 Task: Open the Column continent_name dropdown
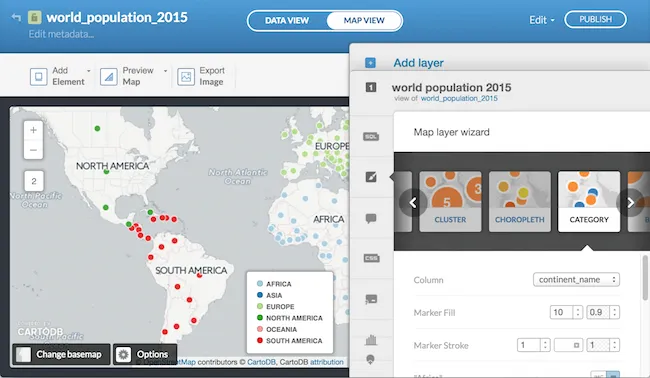576,279
